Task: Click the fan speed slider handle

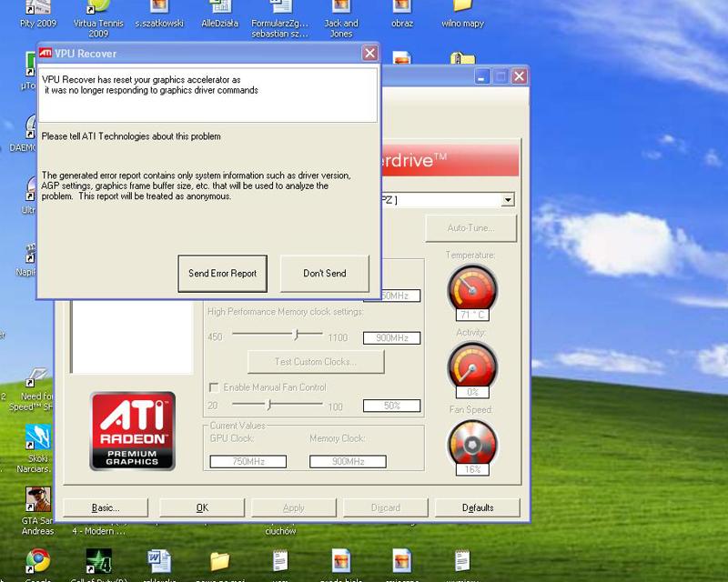Action: click(268, 405)
